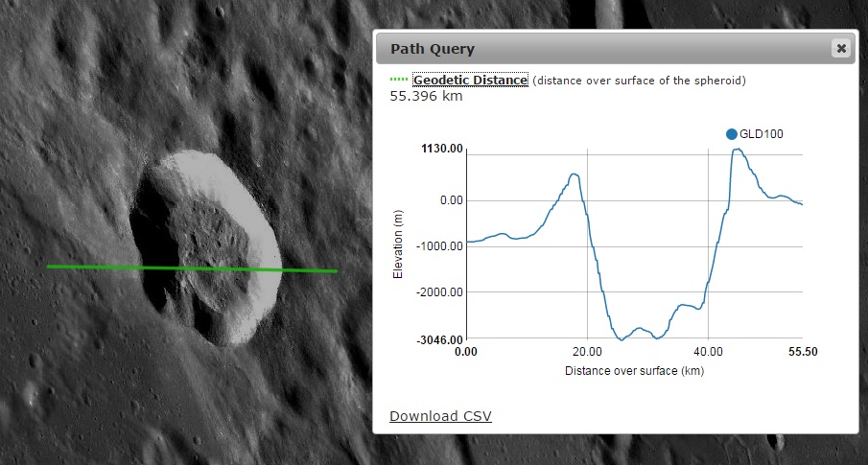Click the Distance over surface (km) axis title

coord(634,370)
